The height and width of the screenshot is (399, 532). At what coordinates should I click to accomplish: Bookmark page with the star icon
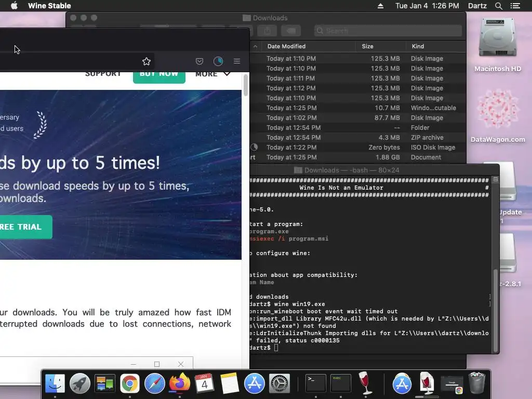(x=146, y=61)
